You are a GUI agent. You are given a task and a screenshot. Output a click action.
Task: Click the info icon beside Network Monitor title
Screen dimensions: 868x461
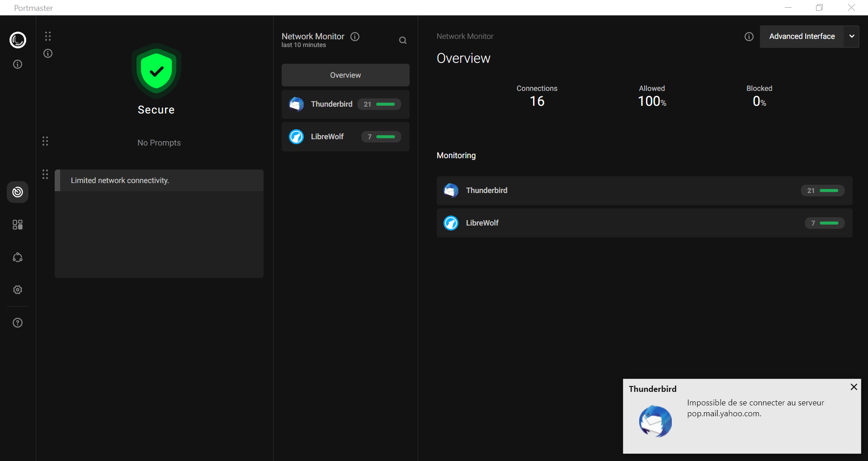click(355, 37)
